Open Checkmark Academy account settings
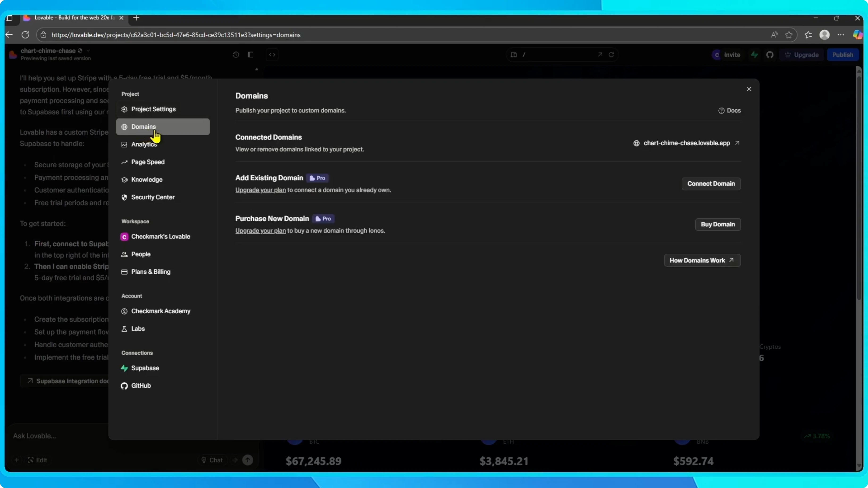 (x=163, y=311)
